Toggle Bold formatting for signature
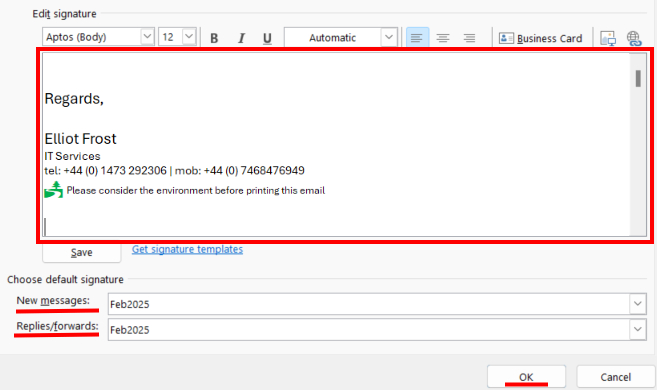The width and height of the screenshot is (657, 390). (x=214, y=38)
